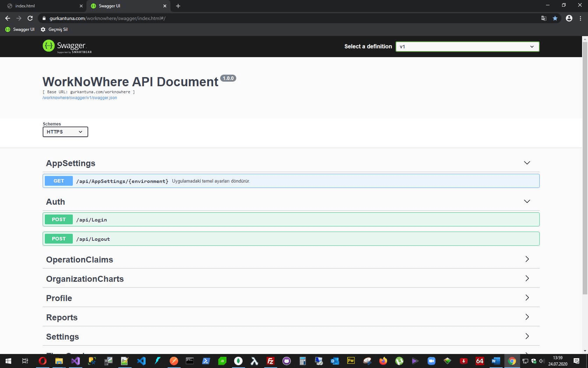Expand the Reports section
The image size is (588, 368).
[x=527, y=317]
